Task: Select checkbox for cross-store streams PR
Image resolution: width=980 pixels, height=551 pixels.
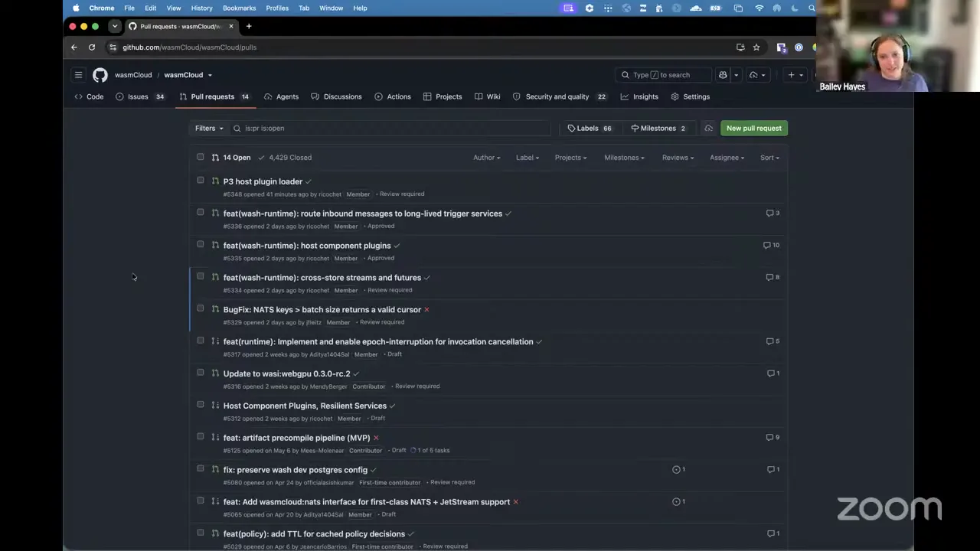Action: [x=201, y=277]
